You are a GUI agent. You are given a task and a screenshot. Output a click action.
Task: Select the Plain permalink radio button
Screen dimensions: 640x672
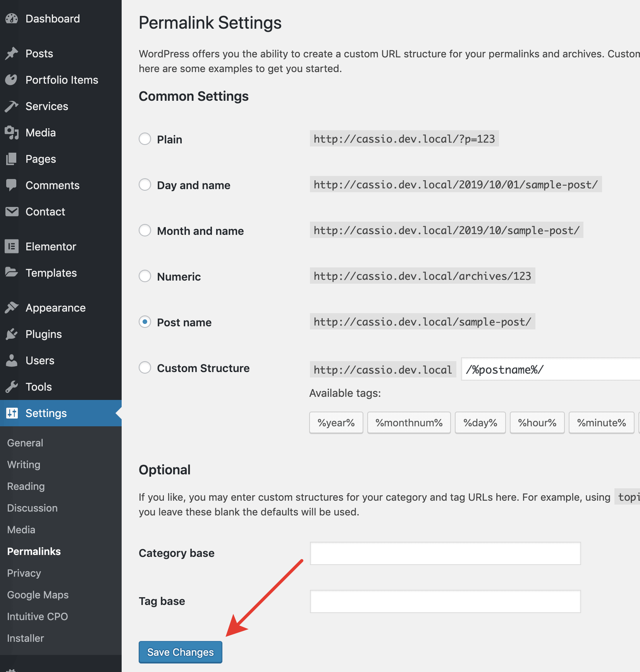coord(145,139)
